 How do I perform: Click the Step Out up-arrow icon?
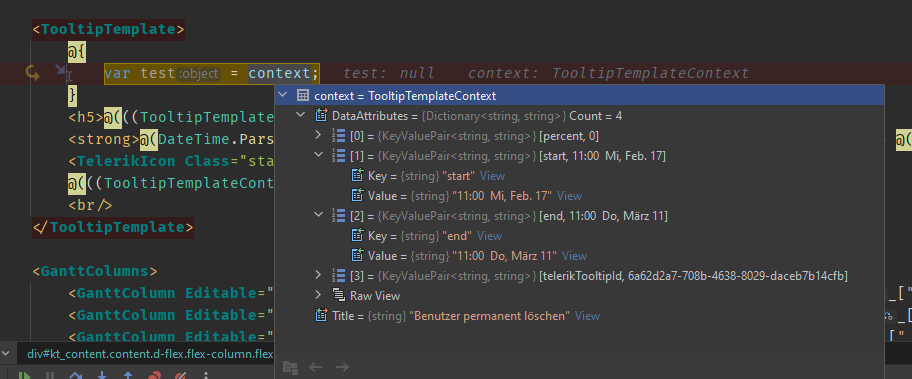click(x=128, y=376)
